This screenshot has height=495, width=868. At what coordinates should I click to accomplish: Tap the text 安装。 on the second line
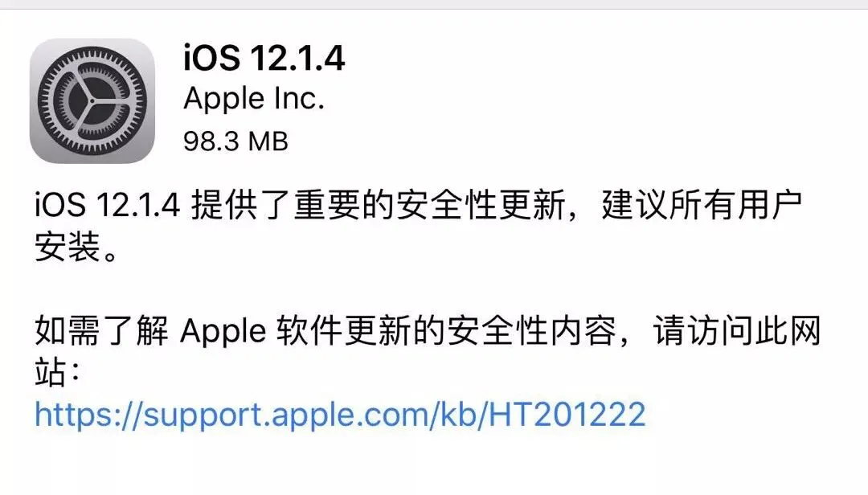(76, 247)
